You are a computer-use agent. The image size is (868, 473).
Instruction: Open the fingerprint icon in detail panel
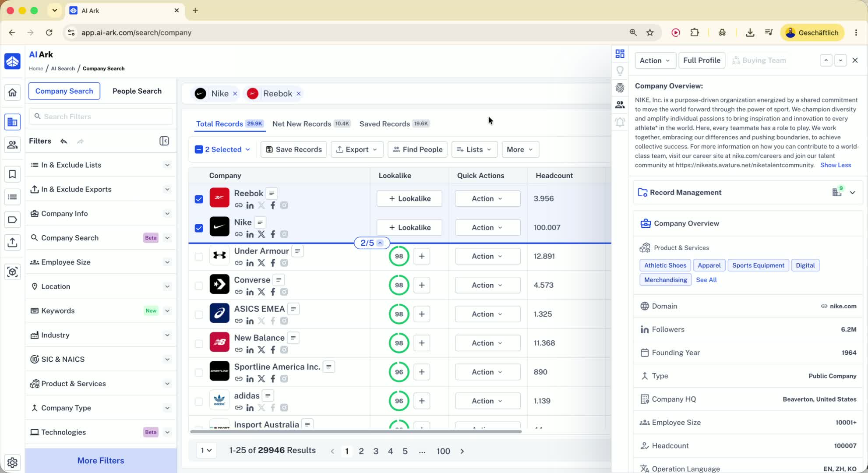(x=620, y=88)
